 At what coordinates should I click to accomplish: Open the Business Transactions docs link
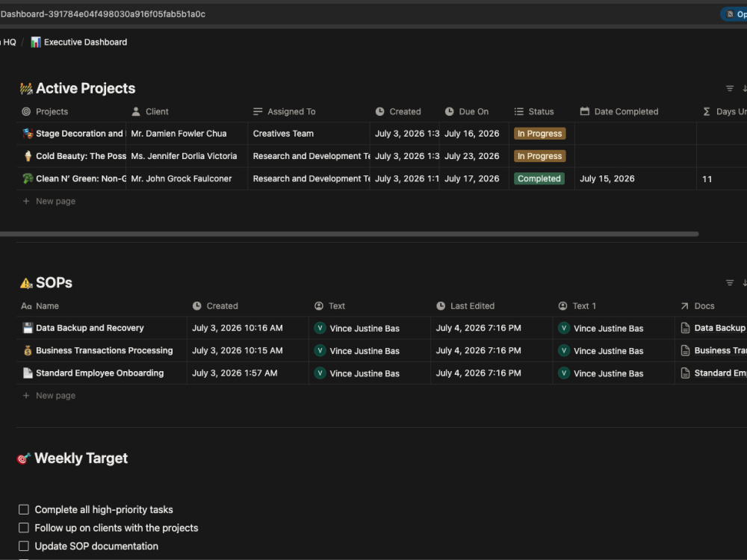point(713,350)
